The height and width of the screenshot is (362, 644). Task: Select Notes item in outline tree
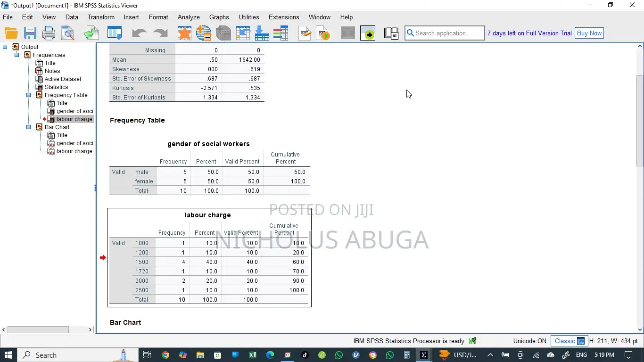[x=52, y=71]
